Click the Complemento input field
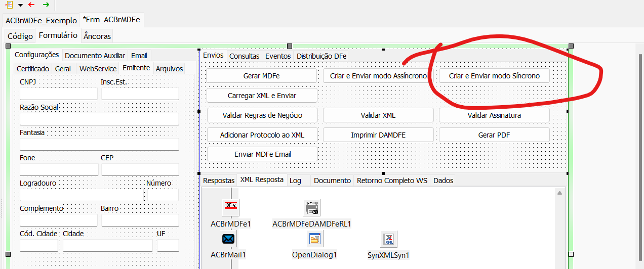This screenshot has height=269, width=644. point(58,220)
